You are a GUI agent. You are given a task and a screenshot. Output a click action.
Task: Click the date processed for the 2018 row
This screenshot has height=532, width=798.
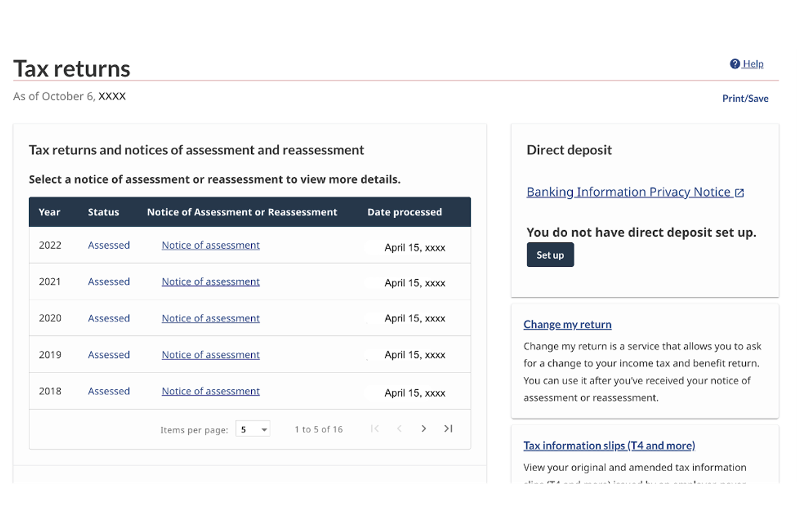[415, 393]
